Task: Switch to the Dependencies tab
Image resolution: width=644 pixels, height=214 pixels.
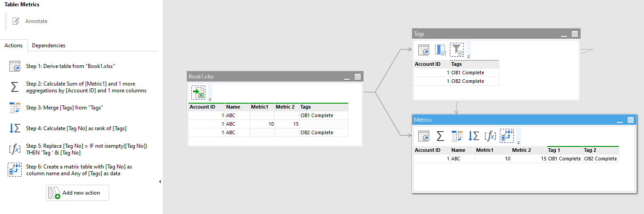Action: tap(49, 45)
